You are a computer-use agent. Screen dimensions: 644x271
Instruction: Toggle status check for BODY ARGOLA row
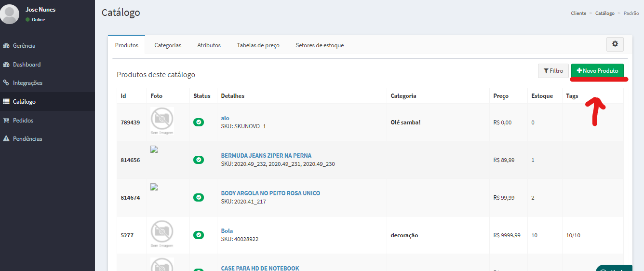[x=199, y=197]
